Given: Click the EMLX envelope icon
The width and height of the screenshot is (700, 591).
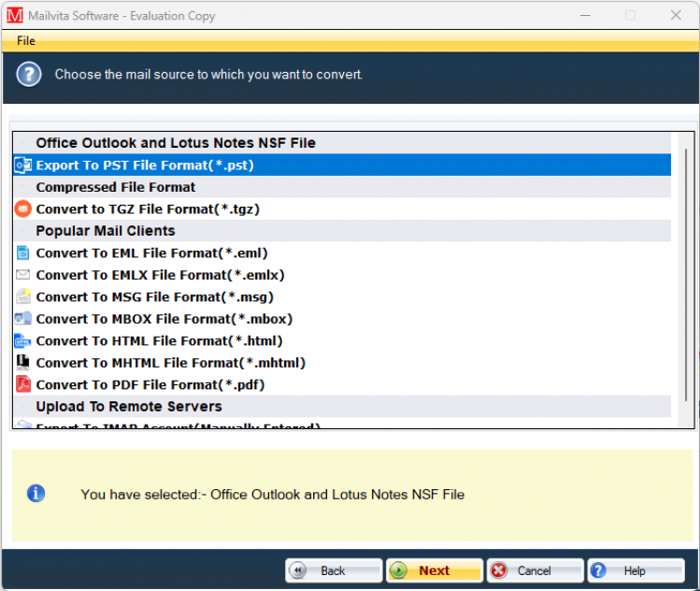Looking at the screenshot, I should 22,275.
